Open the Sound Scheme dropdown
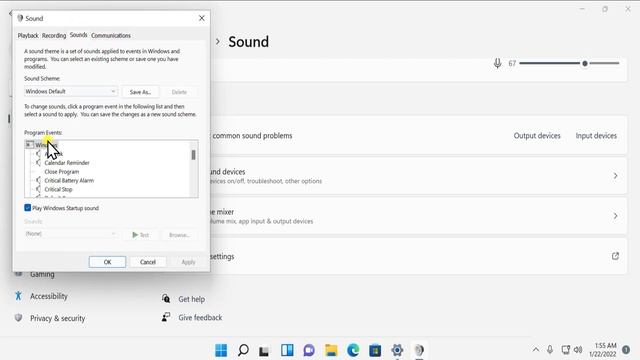 71,91
